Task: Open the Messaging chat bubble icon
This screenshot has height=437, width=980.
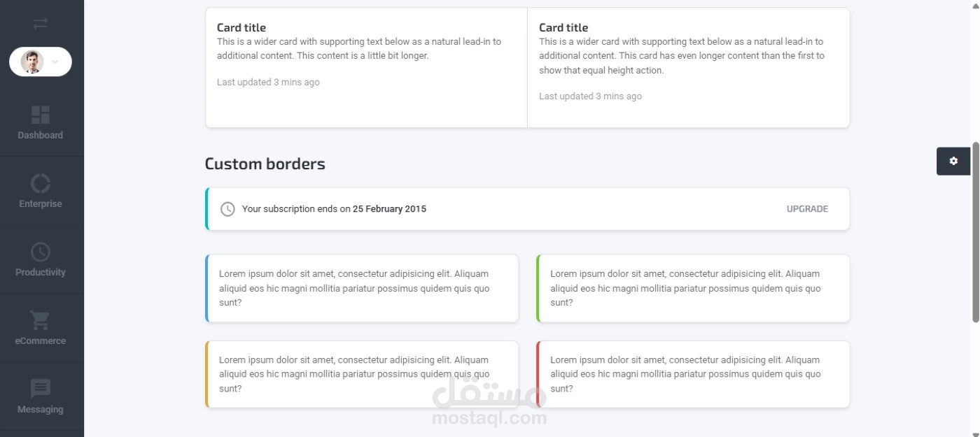Action: [x=41, y=389]
